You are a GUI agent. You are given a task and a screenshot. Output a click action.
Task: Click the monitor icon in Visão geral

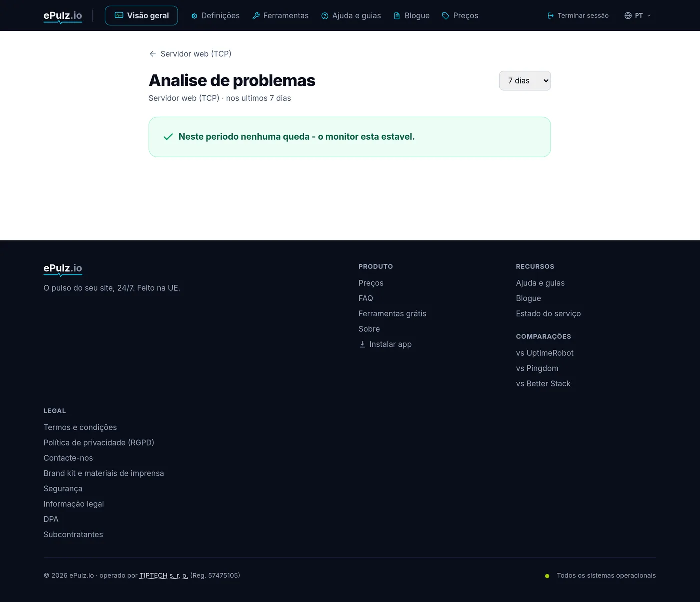119,15
